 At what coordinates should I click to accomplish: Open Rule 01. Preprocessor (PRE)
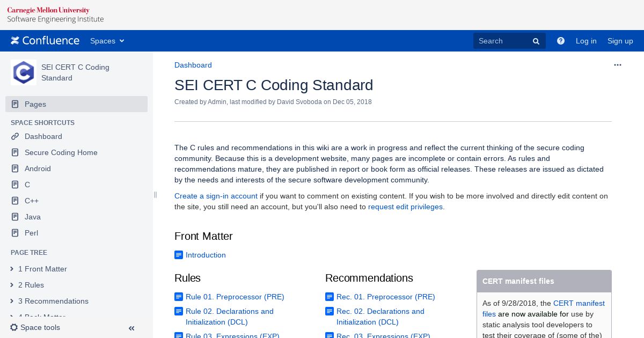pyautogui.click(x=235, y=297)
